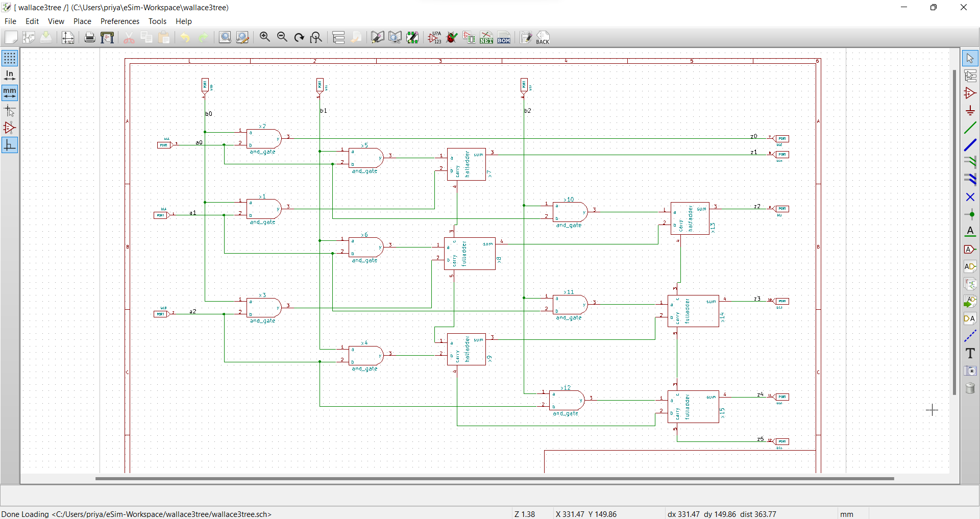Open the Preferences menu
The image size is (980, 519).
pyautogui.click(x=119, y=21)
